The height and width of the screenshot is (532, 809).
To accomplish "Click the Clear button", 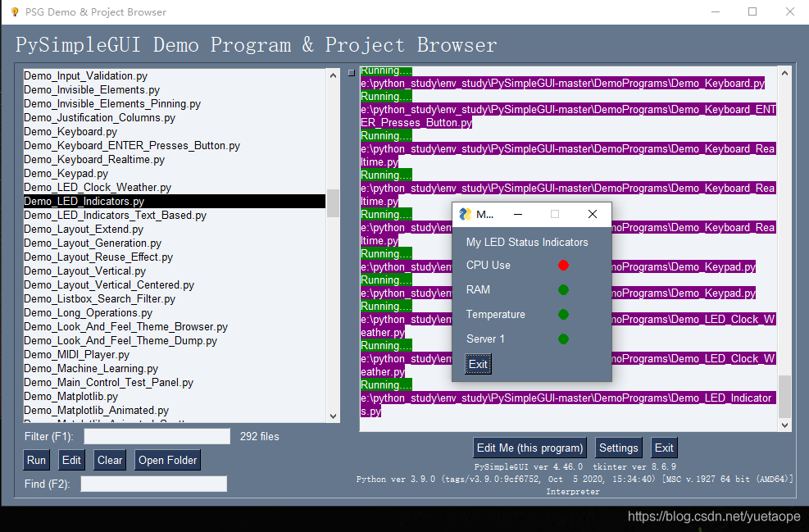I will click(110, 461).
